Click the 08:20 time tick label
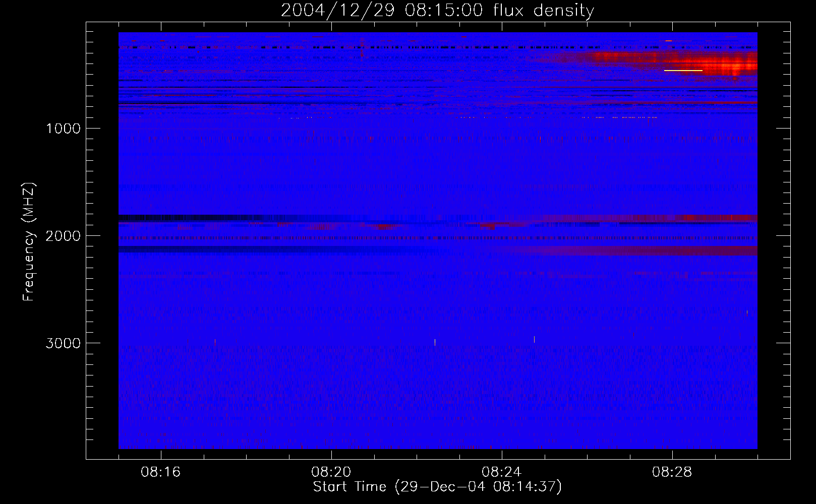This screenshot has height=504, width=816. point(331,472)
